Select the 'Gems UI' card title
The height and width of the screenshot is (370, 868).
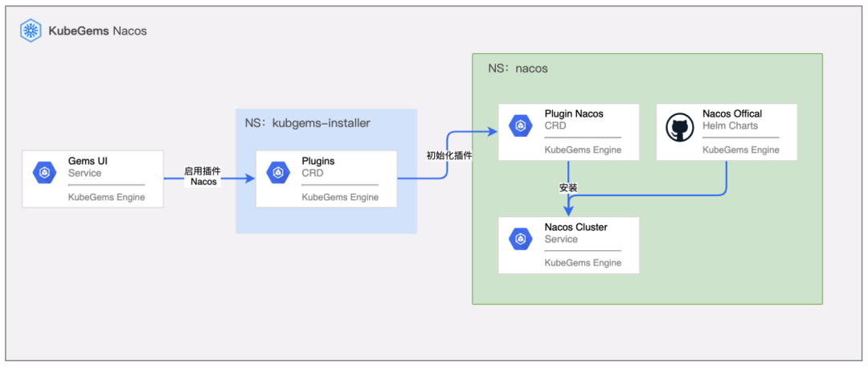tap(88, 161)
